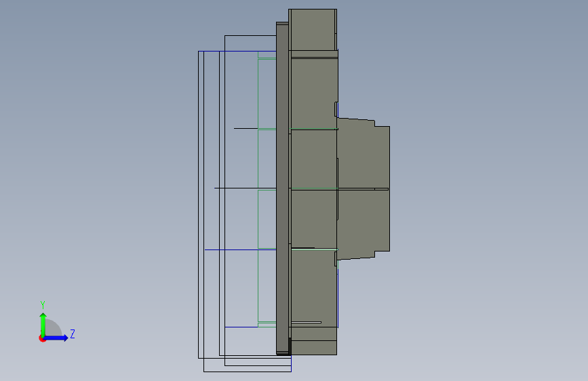Select the protruding block on the model's right side
The image size is (588, 381).
[364, 189]
